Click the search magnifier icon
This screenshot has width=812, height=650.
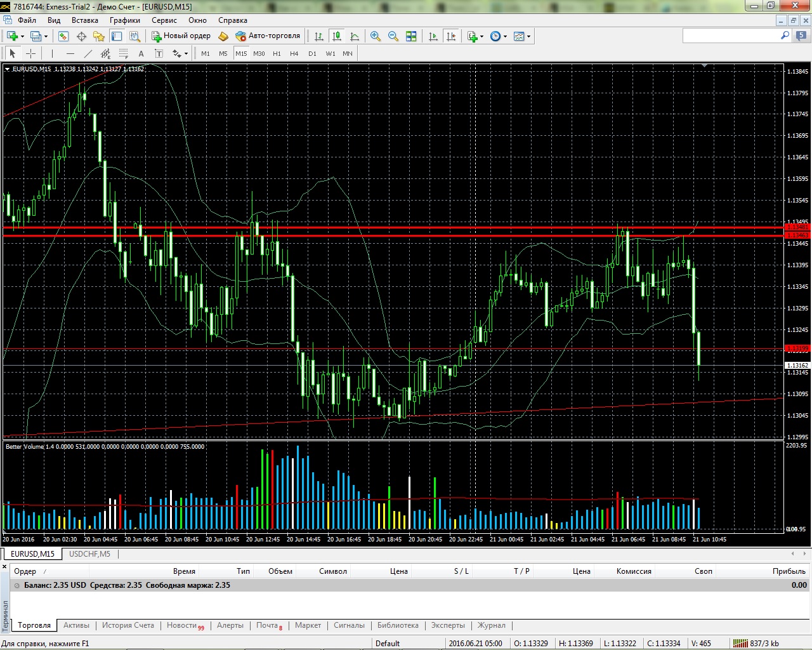pyautogui.click(x=785, y=36)
